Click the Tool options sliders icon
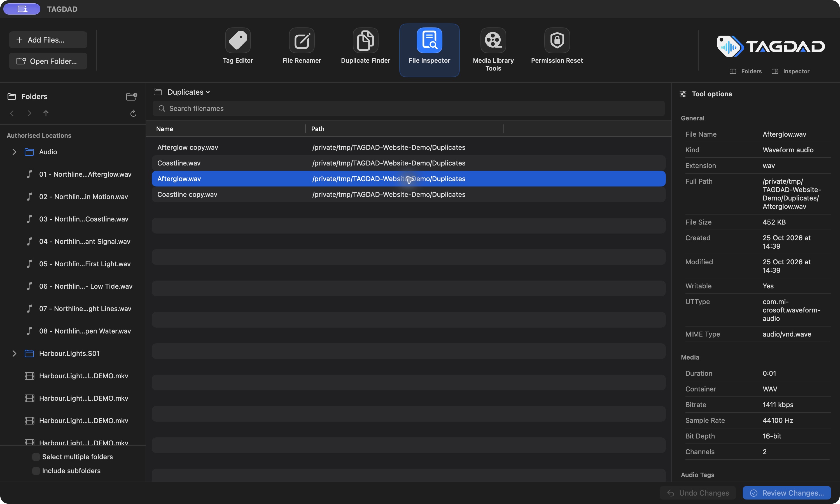The width and height of the screenshot is (840, 504). click(683, 94)
